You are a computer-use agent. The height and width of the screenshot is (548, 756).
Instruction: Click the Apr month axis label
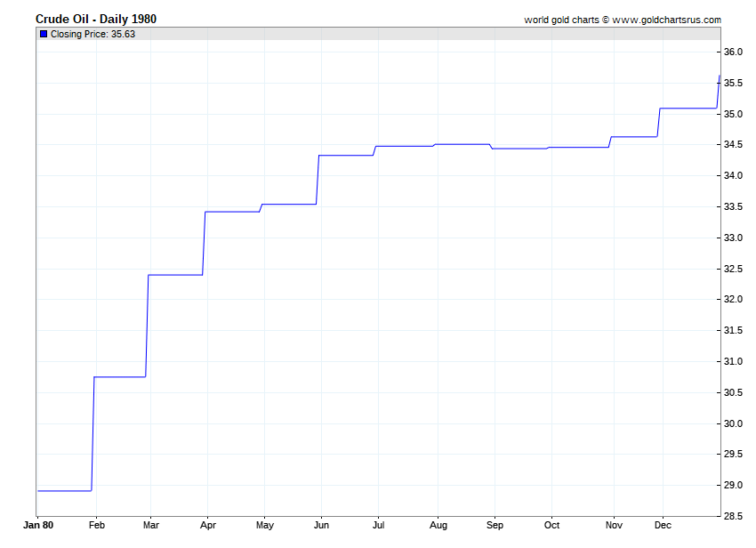tap(207, 526)
